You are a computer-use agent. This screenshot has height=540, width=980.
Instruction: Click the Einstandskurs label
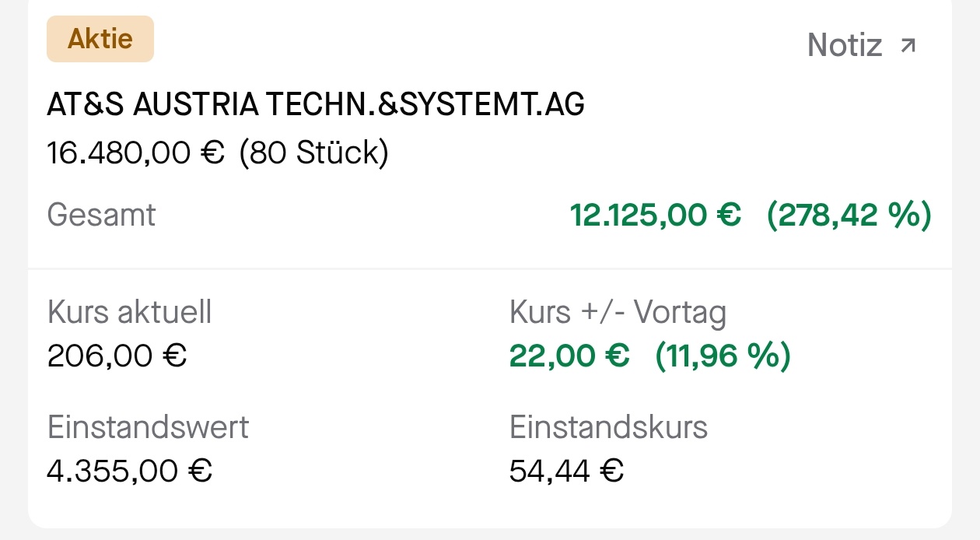(x=608, y=428)
